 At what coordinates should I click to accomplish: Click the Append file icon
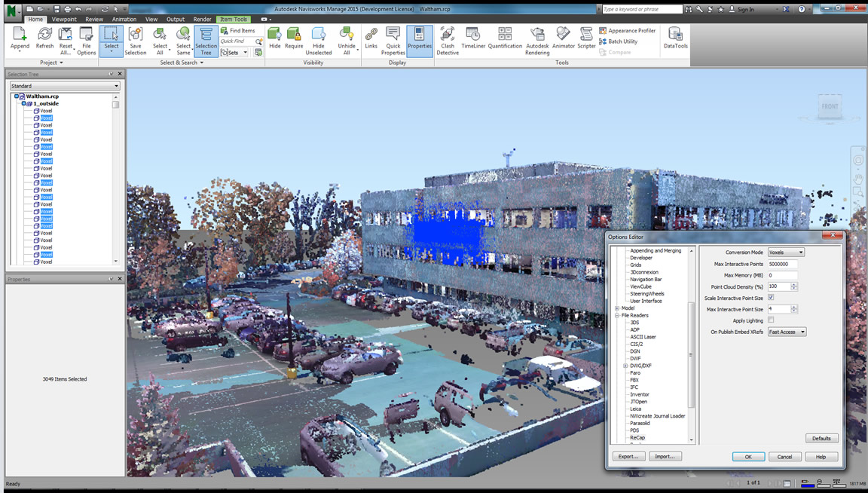[x=20, y=38]
